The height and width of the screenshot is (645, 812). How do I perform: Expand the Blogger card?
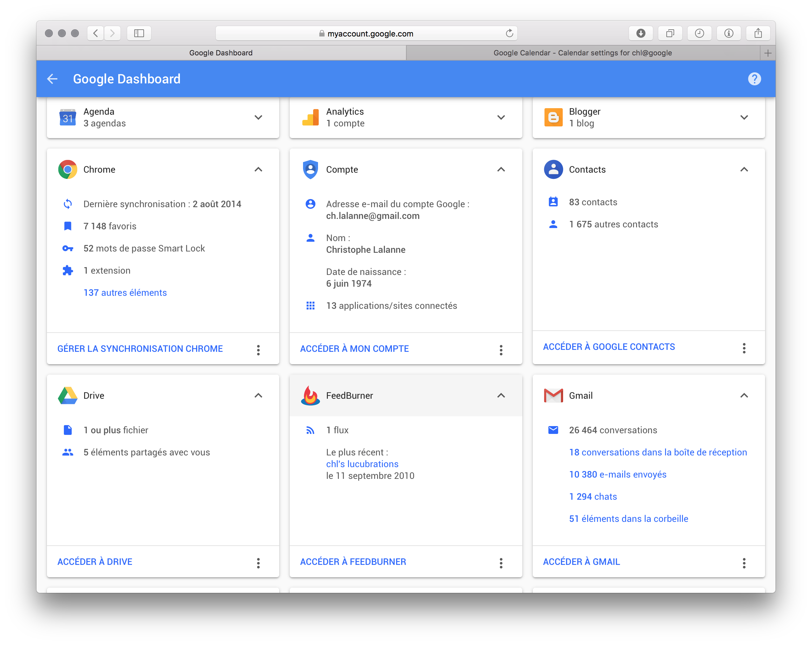tap(744, 118)
